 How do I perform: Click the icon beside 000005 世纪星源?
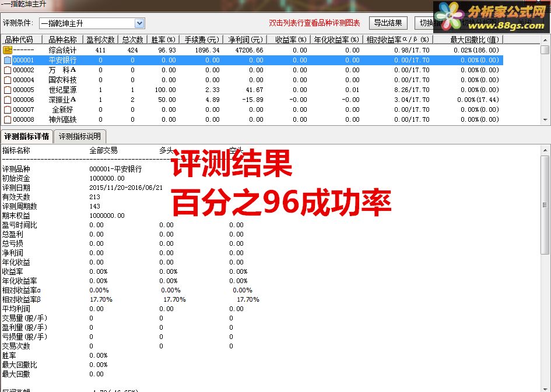pos(8,90)
